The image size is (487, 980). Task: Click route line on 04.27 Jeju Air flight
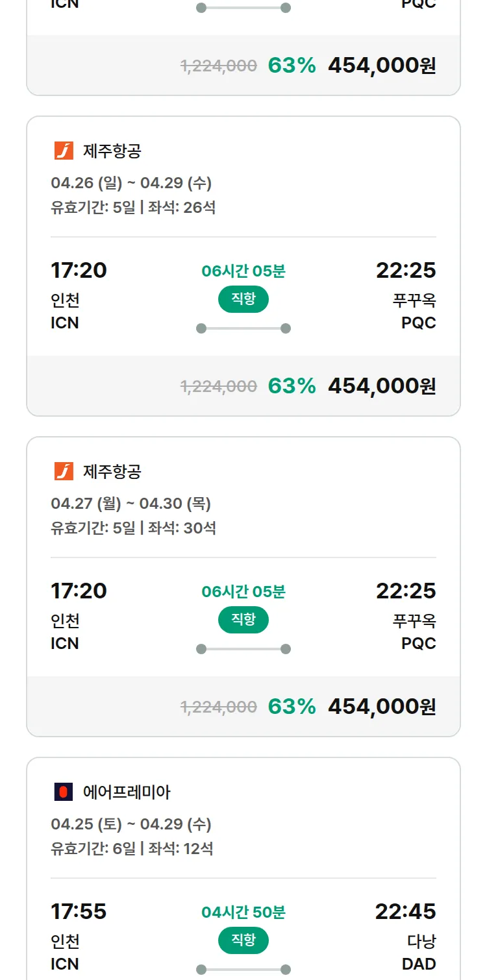[x=243, y=649]
